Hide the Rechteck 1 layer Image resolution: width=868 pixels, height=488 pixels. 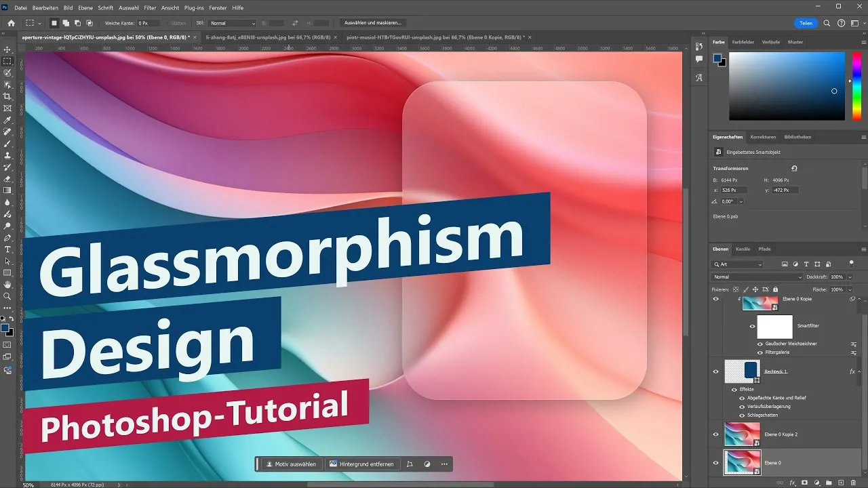(x=715, y=371)
